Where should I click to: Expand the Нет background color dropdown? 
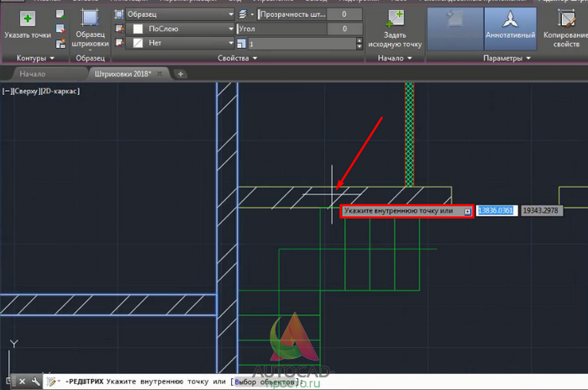coord(180,43)
